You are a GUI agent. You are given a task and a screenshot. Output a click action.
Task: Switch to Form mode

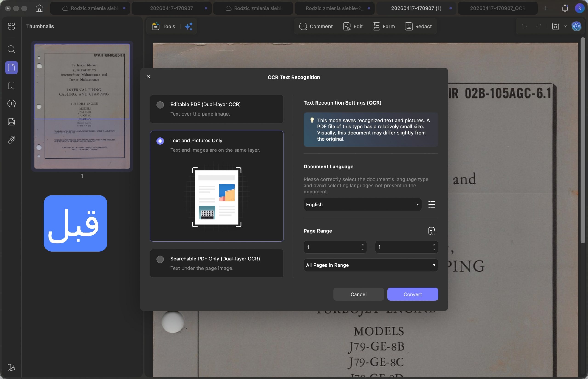point(384,26)
